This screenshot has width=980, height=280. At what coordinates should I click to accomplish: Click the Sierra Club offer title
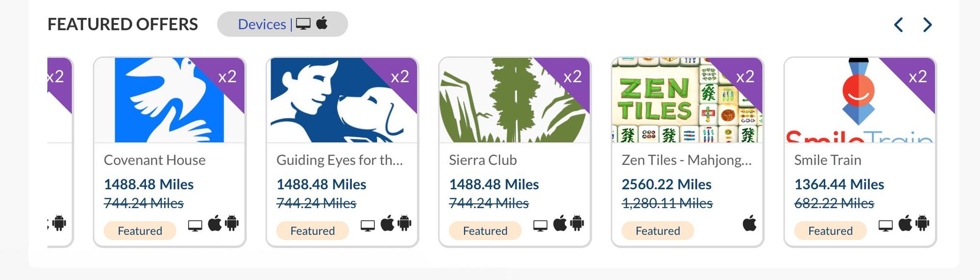[x=483, y=160]
